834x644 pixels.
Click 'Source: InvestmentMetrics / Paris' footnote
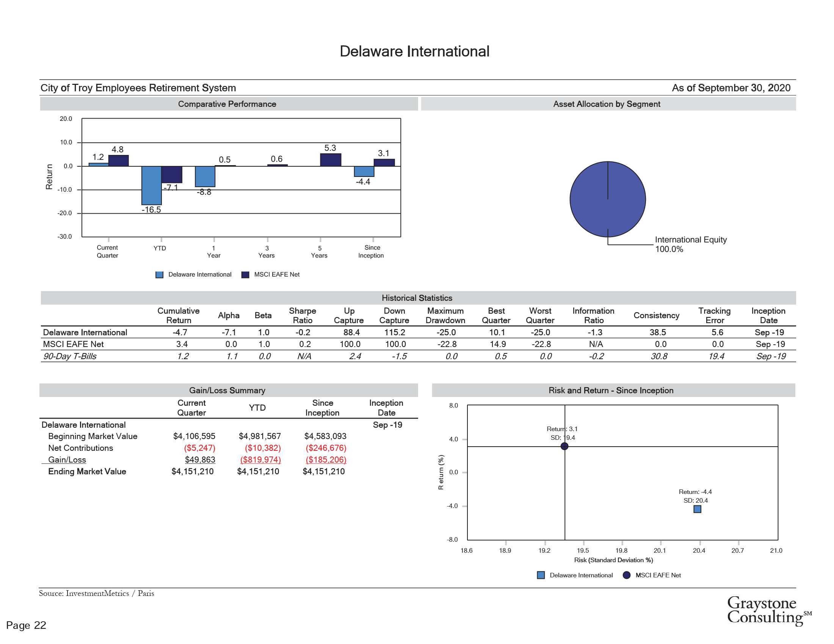pos(97,593)
